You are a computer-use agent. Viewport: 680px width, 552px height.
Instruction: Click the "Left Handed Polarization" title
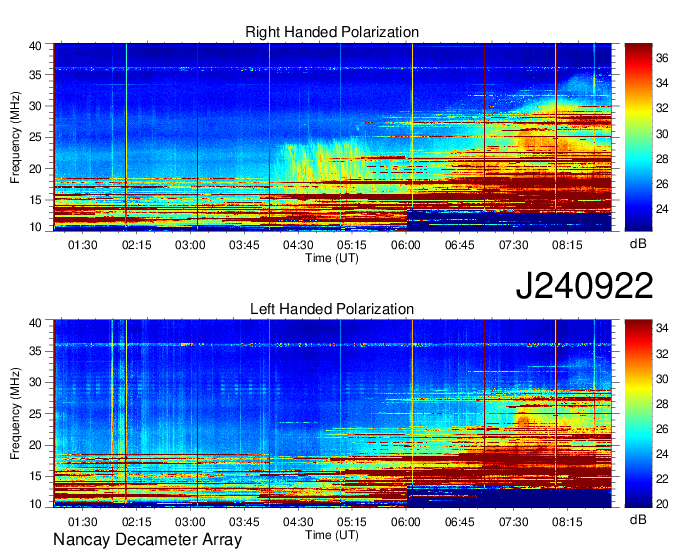332,309
